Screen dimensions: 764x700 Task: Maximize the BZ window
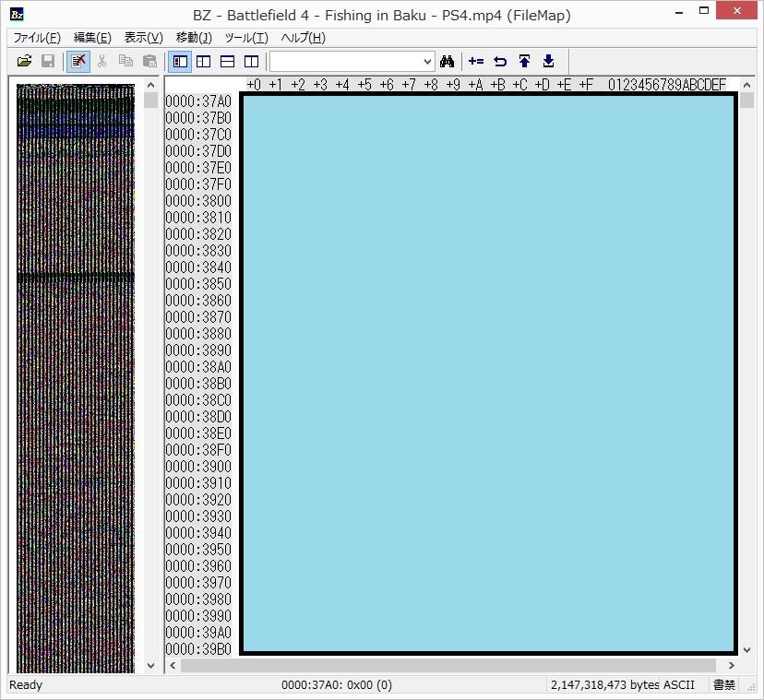coord(704,11)
